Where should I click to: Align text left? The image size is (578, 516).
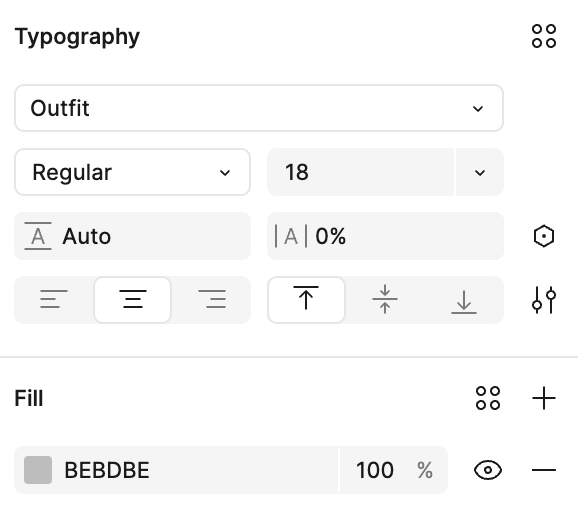click(x=54, y=299)
